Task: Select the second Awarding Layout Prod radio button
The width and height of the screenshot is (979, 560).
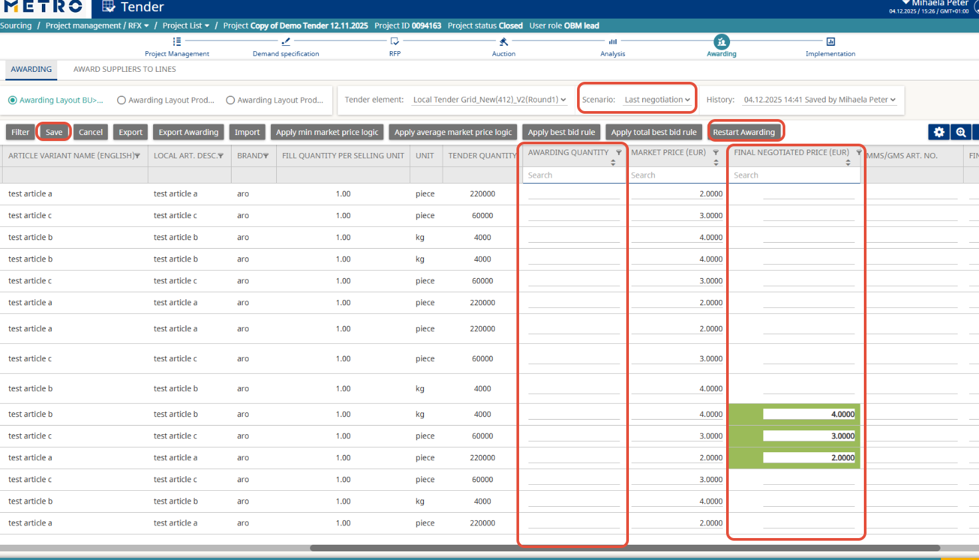Action: click(121, 100)
